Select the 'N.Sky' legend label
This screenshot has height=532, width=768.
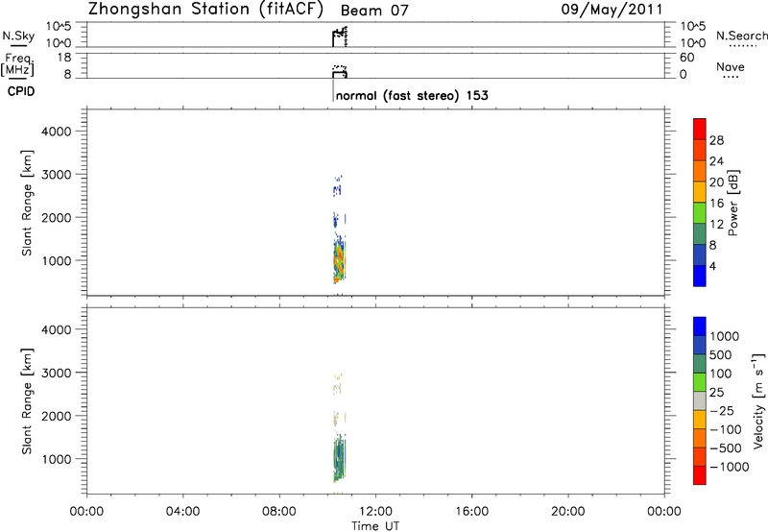pyautogui.click(x=18, y=36)
